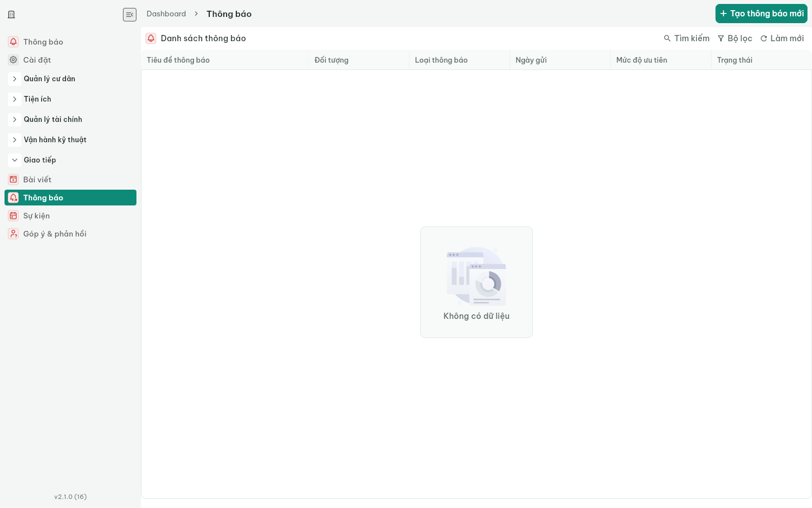Open Cài đặt from the sidebar
The height and width of the screenshot is (508, 812).
[70, 60]
